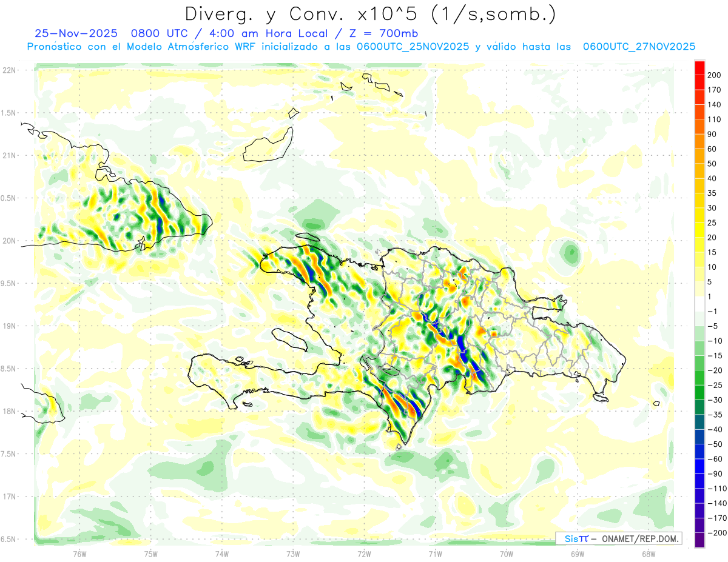Click the "17N" latitude axis label

point(9,497)
